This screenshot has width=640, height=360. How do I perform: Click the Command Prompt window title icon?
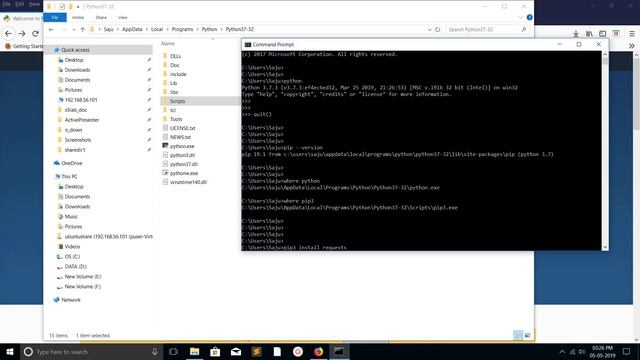pyautogui.click(x=247, y=44)
